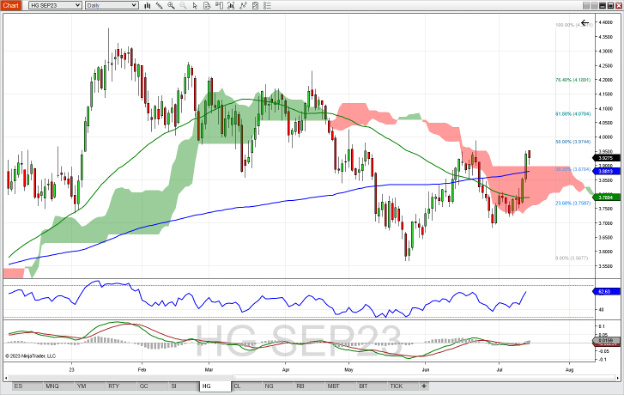Click the green moving average price marker
The width and height of the screenshot is (624, 396).
[607, 197]
